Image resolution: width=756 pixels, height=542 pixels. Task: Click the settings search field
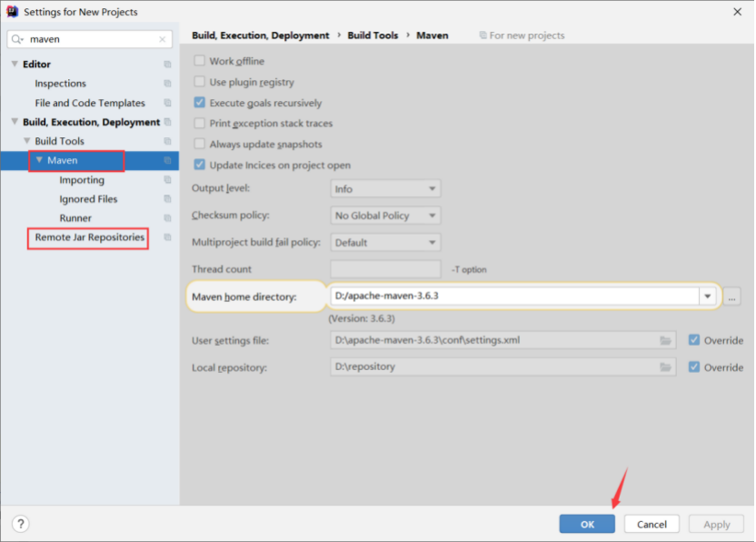pos(90,39)
